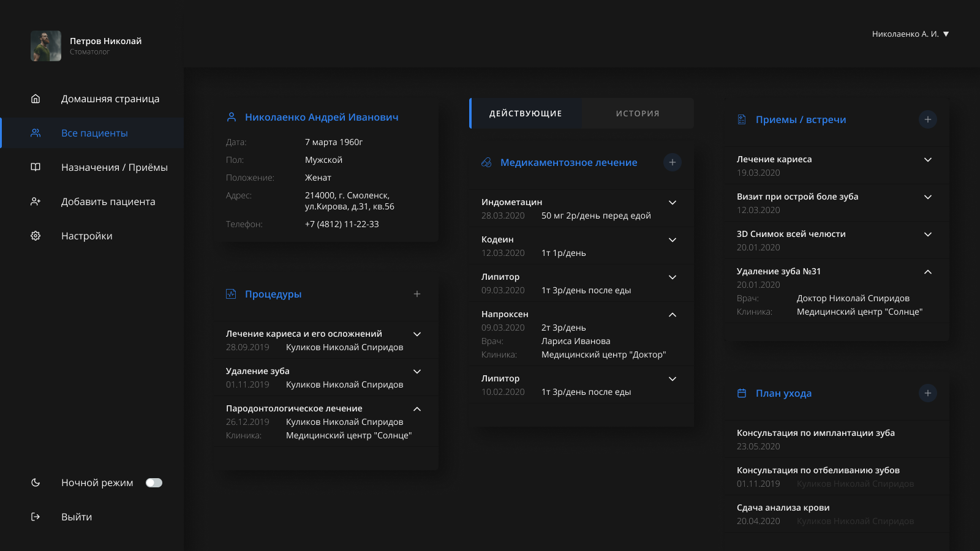Click Медицинский центр "Доктор" clinic text
Screen dimensions: 980x551
(603, 354)
